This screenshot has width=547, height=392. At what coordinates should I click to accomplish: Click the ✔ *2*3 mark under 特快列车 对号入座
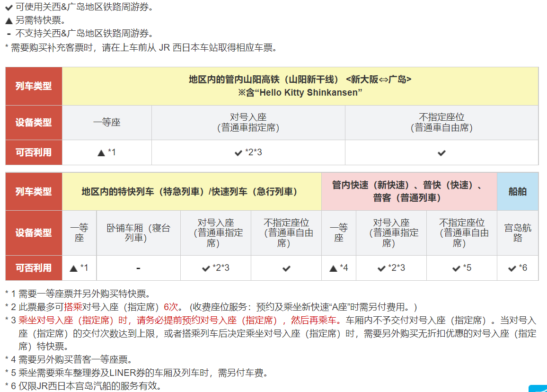point(215,267)
